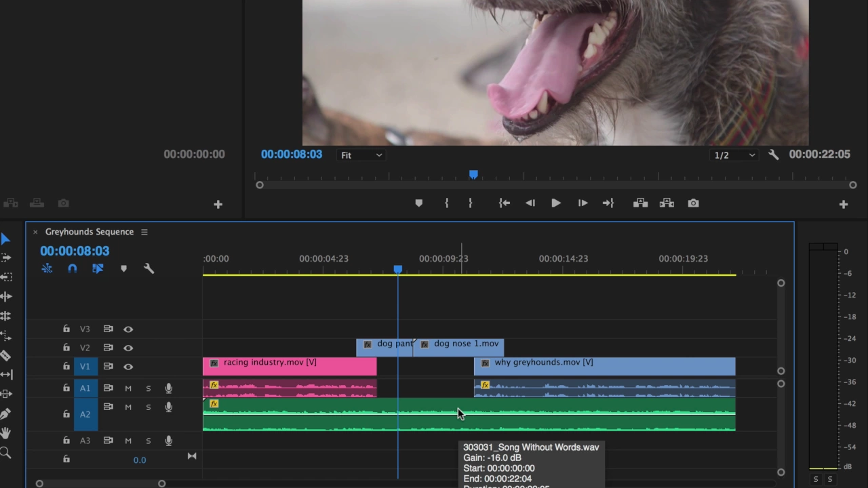
Task: Toggle A2 track targeting
Action: (x=85, y=414)
